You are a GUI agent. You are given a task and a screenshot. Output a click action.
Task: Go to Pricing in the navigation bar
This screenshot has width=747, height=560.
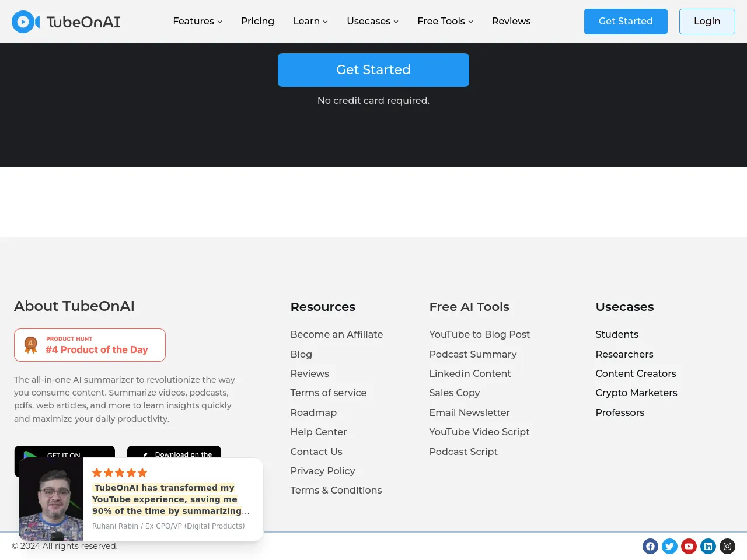[257, 22]
